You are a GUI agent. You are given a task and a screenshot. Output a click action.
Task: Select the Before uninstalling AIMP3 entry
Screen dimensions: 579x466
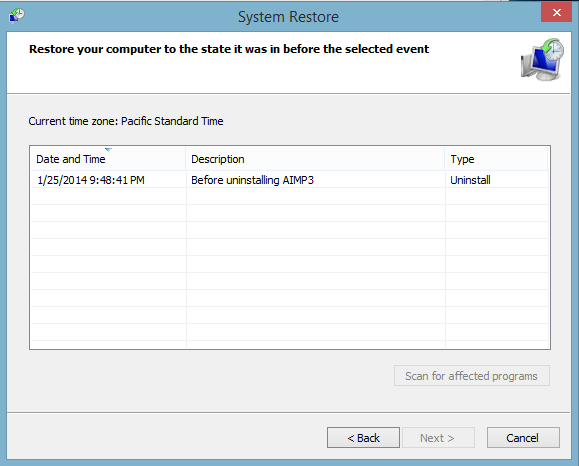pyautogui.click(x=252, y=180)
